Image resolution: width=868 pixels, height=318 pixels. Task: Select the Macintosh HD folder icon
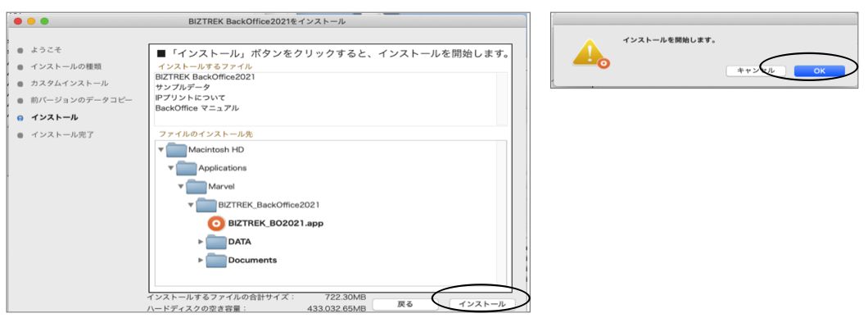coord(176,150)
